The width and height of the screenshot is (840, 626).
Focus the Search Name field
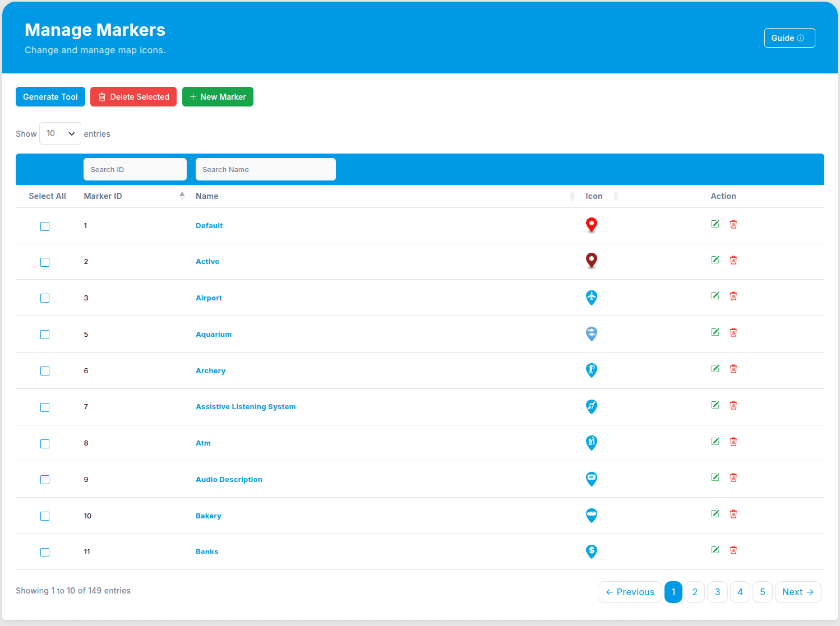(266, 169)
